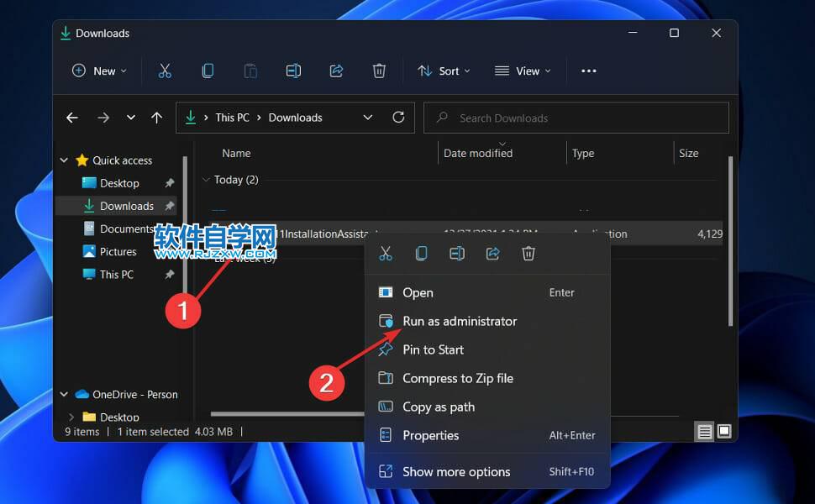Click the 4,129 size cell

coord(709,234)
